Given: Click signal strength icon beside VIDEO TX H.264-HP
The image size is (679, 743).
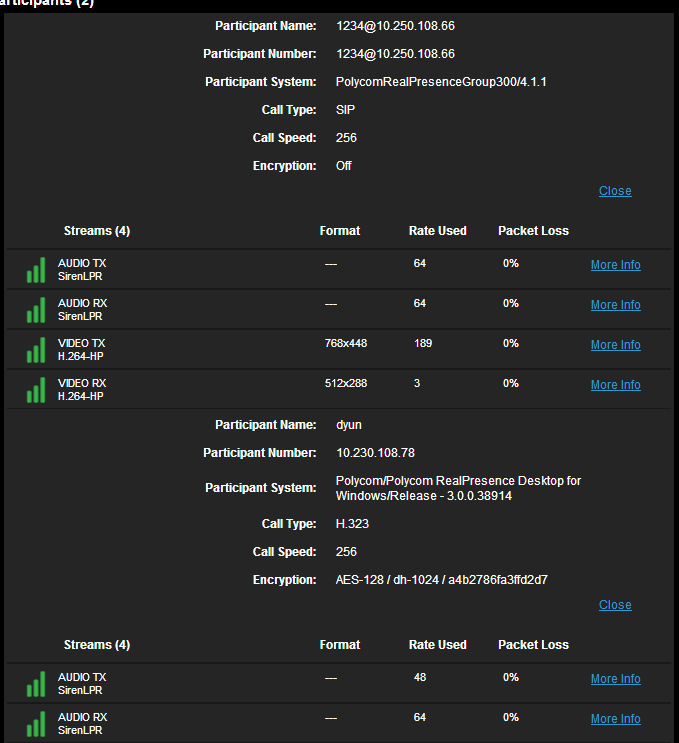Looking at the screenshot, I should [x=36, y=350].
